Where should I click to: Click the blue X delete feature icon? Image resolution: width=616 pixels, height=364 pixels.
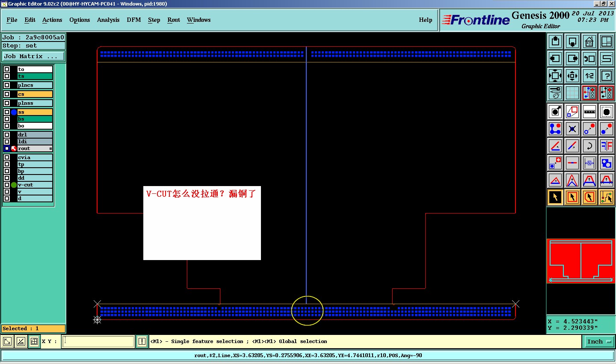(x=572, y=129)
